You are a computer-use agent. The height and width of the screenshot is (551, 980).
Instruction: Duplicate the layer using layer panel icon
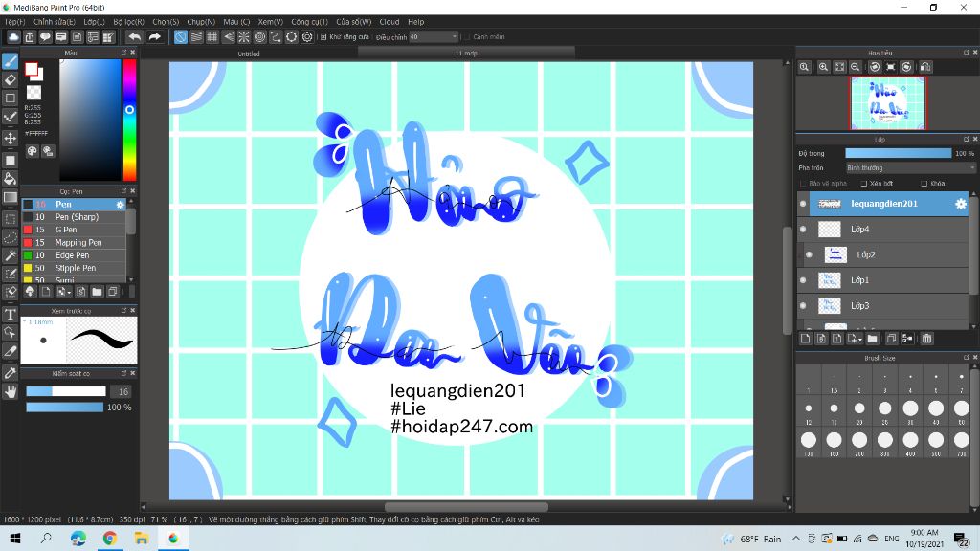click(x=891, y=339)
